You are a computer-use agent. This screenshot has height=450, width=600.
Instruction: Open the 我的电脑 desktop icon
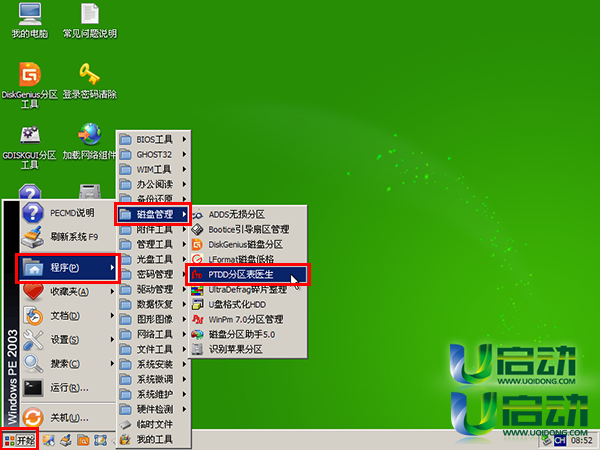coord(30,21)
